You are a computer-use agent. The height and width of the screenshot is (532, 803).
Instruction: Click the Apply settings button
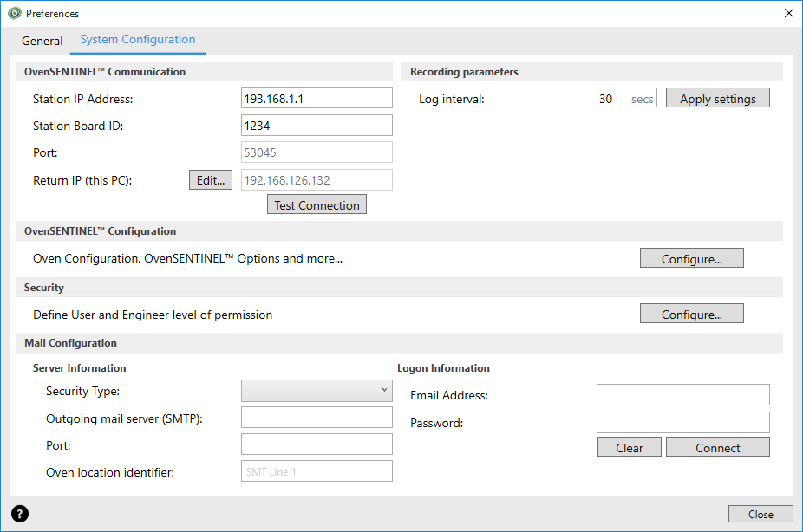[x=717, y=98]
